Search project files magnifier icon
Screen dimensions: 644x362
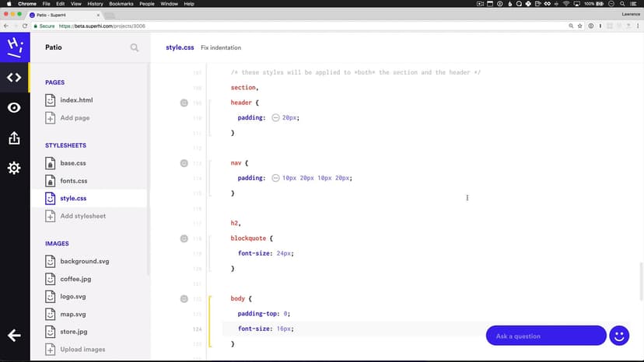coord(135,47)
